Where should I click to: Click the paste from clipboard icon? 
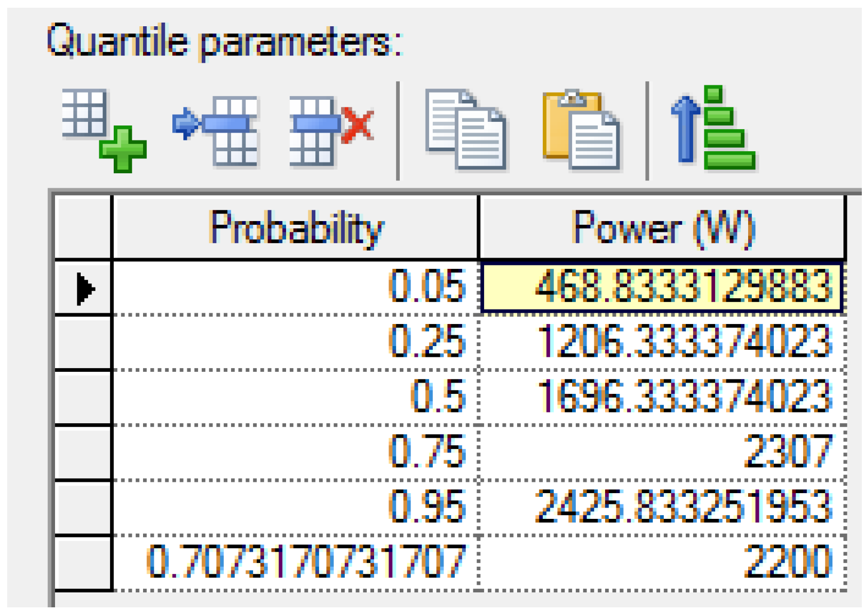tap(581, 130)
